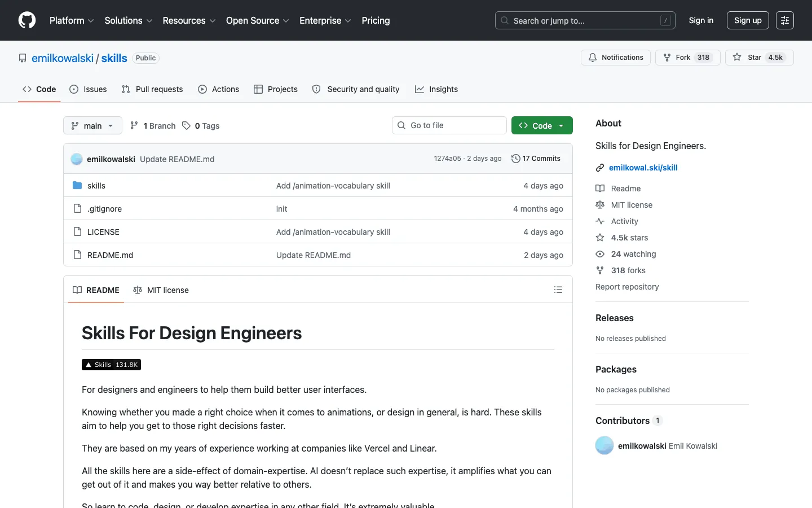
Task: Select the MIT license tab in file viewer
Action: pos(161,290)
